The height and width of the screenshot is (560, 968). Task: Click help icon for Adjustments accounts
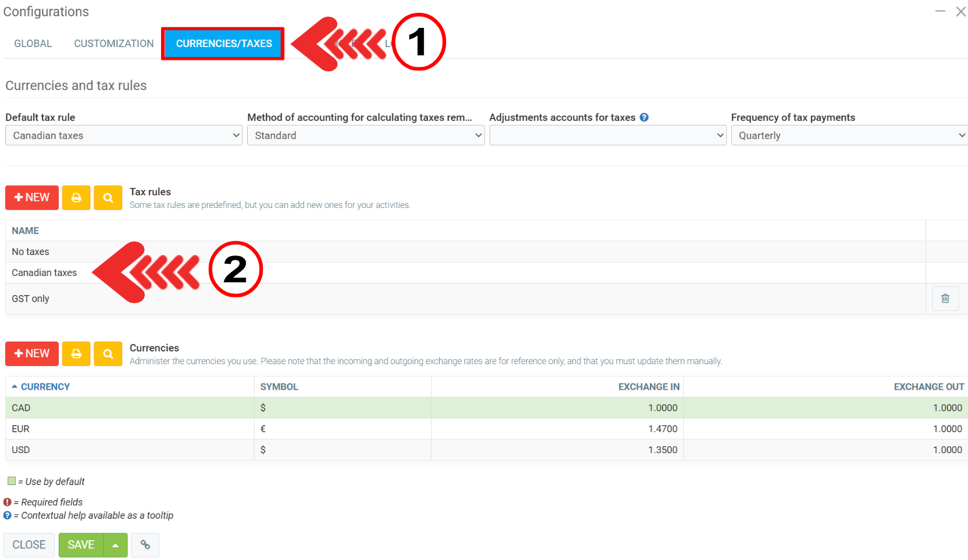[644, 117]
